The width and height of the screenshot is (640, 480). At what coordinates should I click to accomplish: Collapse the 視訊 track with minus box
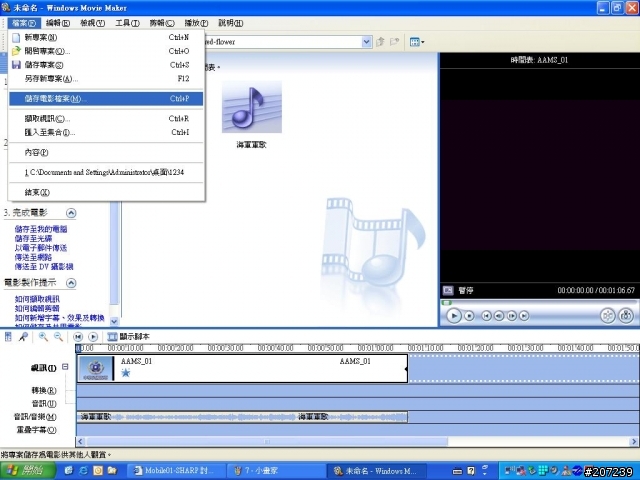[x=65, y=367]
